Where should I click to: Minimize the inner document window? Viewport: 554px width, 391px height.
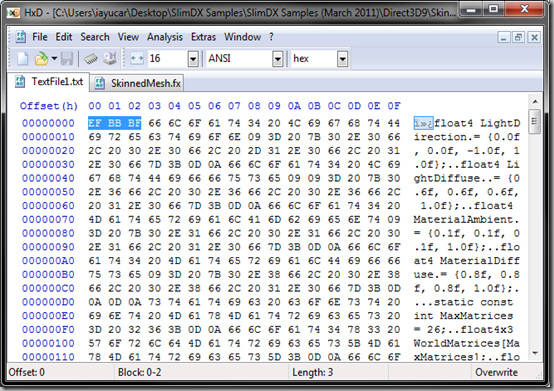click(503, 37)
